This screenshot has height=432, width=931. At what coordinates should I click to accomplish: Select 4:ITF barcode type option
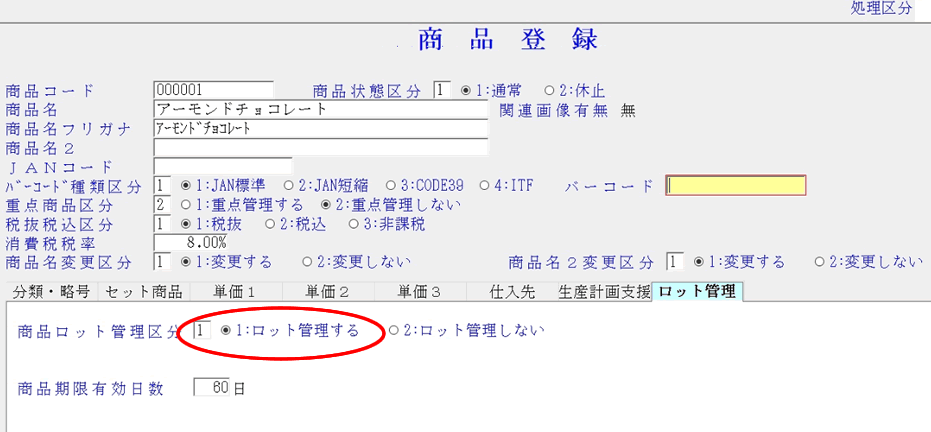pyautogui.click(x=485, y=186)
